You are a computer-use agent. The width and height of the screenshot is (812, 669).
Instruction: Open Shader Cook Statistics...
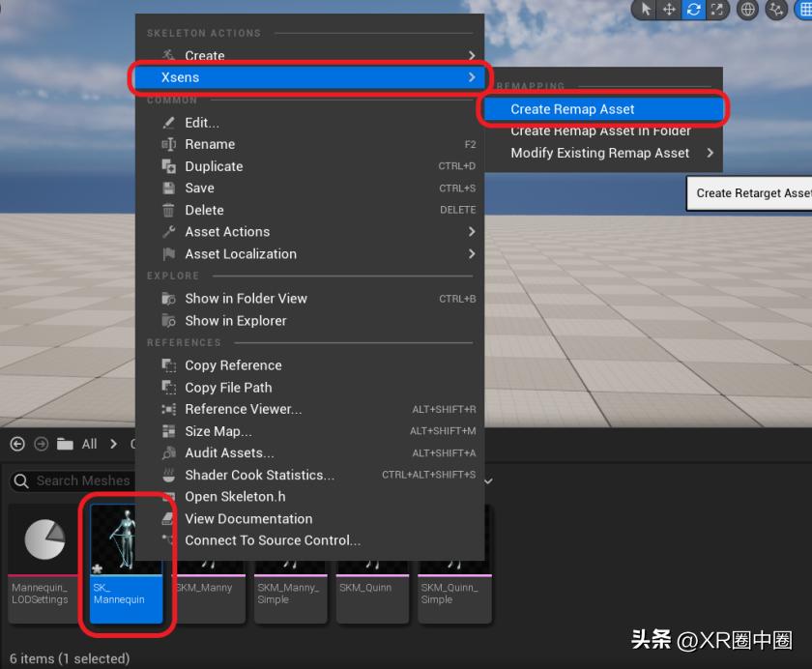click(310, 475)
